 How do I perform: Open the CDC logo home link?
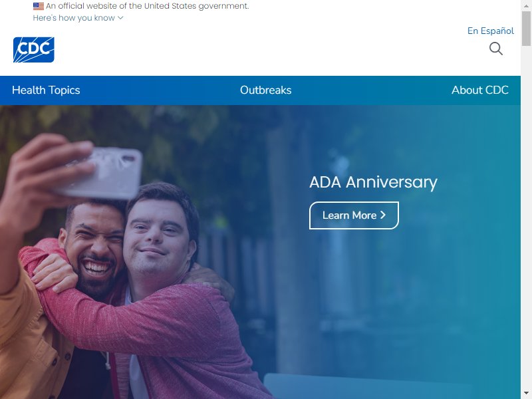34,50
